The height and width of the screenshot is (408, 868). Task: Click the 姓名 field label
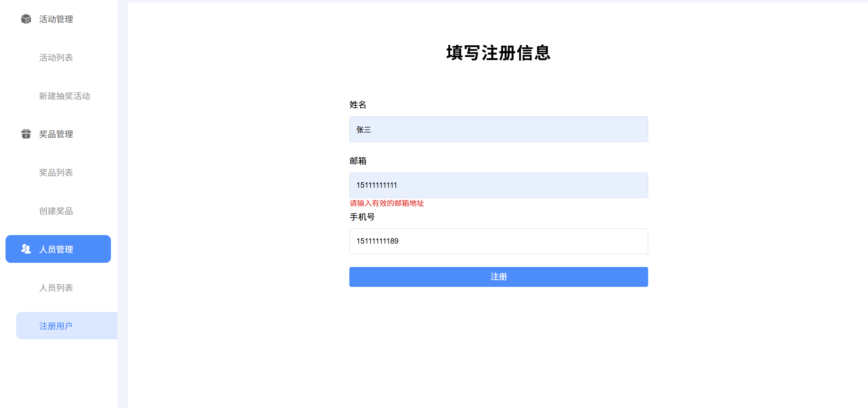[x=358, y=105]
